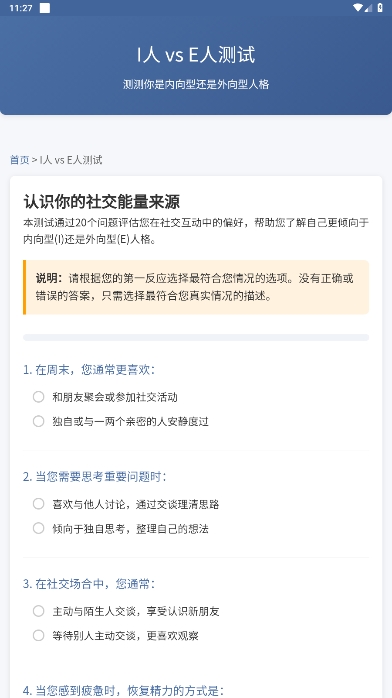The image size is (392, 698).
Task: Click the 说明 instruction notice box
Action: [x=196, y=287]
